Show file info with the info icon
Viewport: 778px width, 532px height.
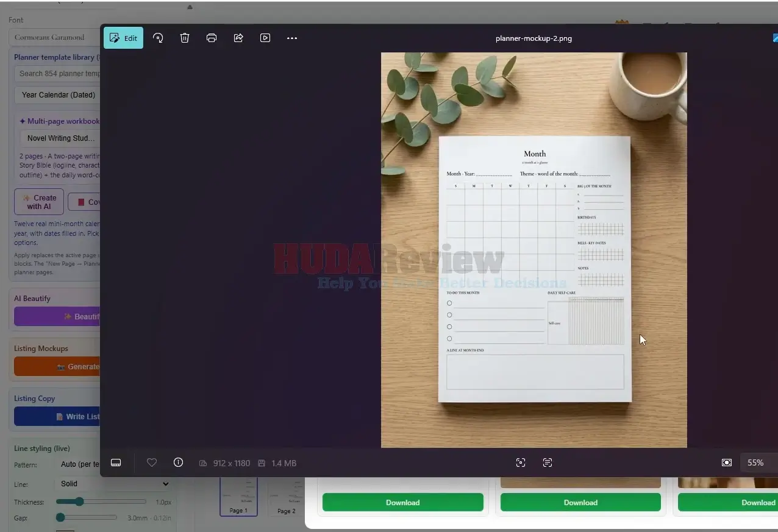(178, 463)
